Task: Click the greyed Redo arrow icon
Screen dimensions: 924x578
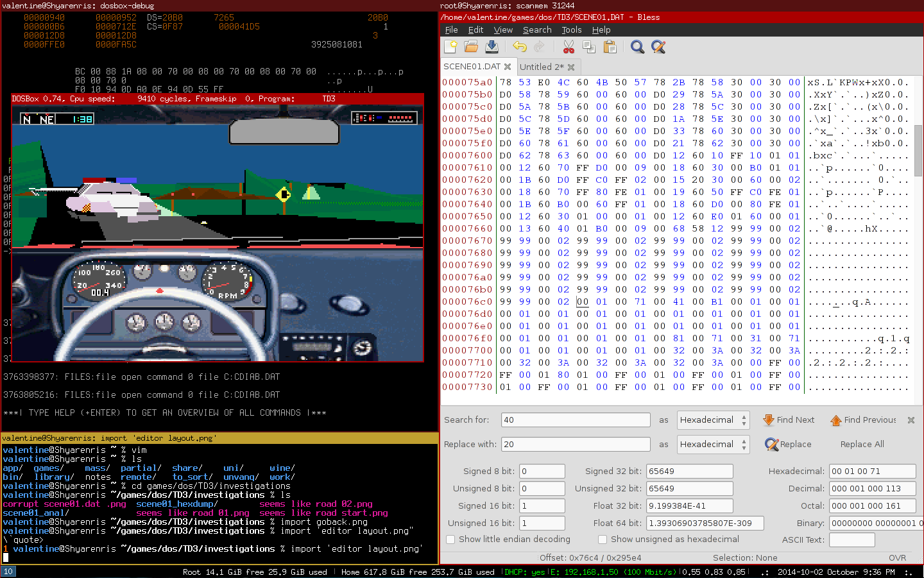Action: coord(539,46)
